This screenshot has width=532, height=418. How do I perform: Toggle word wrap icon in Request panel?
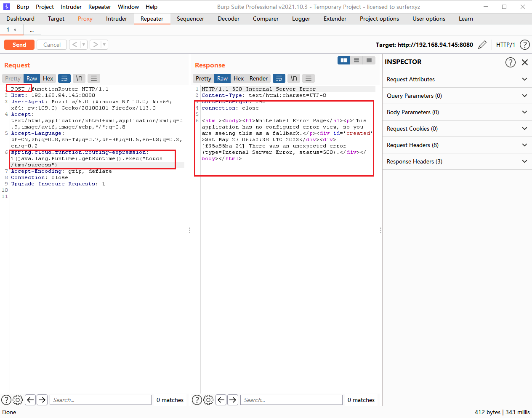pyautogui.click(x=64, y=78)
